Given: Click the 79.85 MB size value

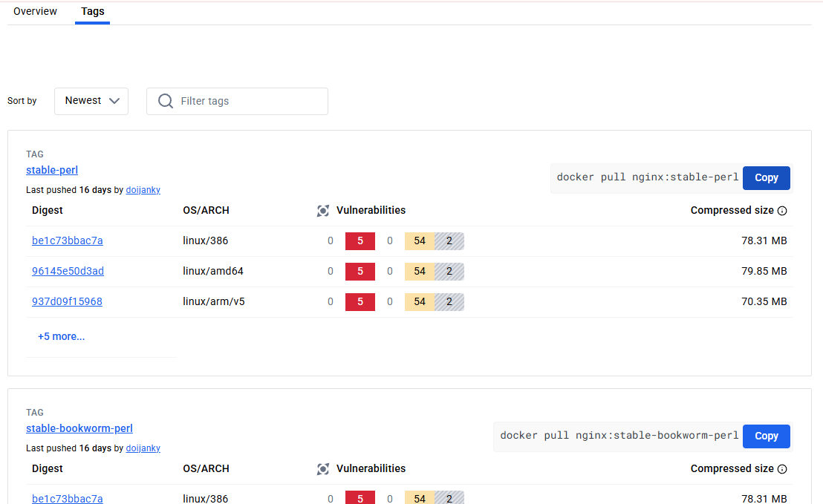Looking at the screenshot, I should click(764, 271).
